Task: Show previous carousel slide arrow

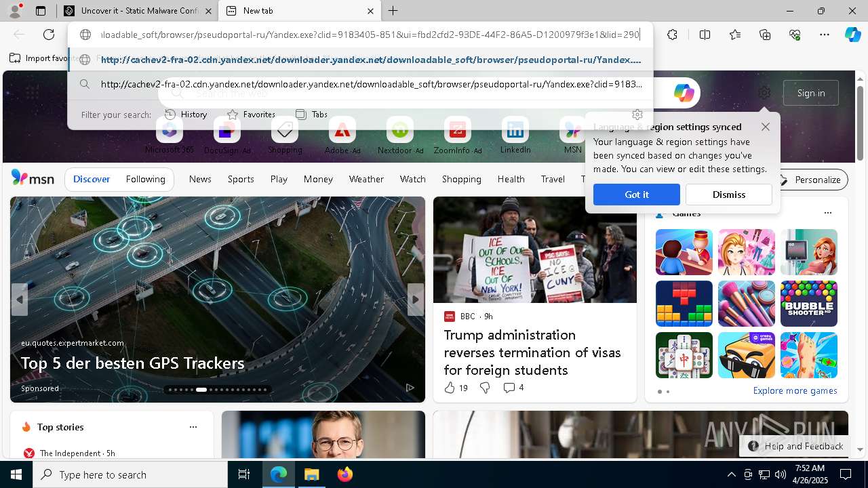Action: [20, 299]
